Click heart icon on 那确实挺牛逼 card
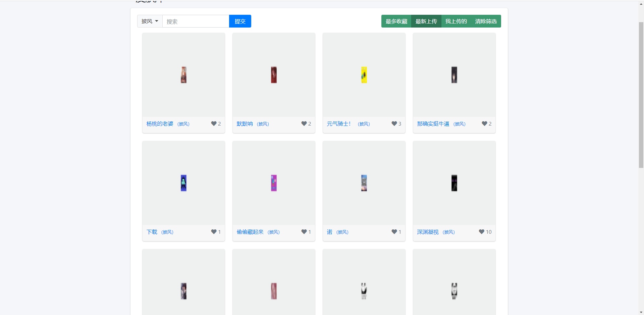 pyautogui.click(x=484, y=124)
